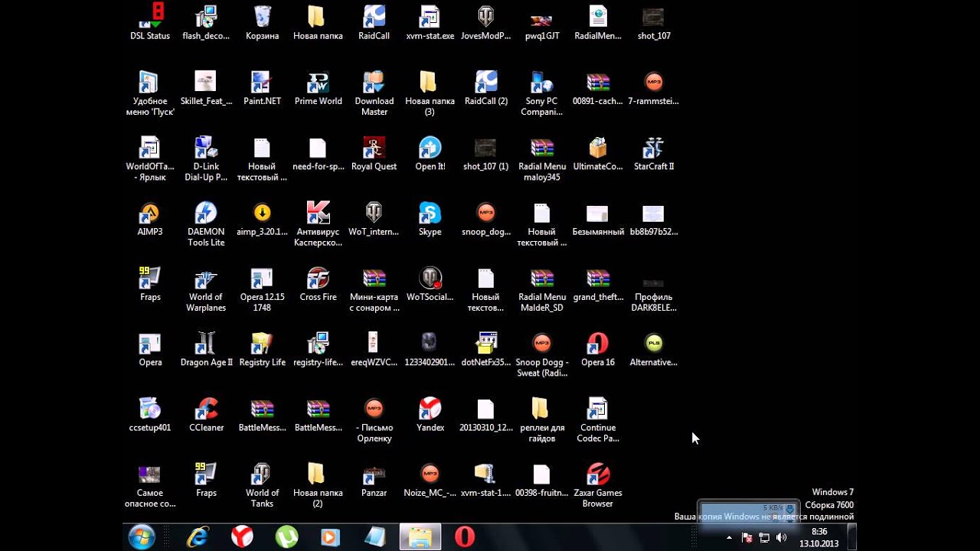This screenshot has height=551, width=980.
Task: Select the Alternative... playlist file icon
Action: tap(653, 349)
